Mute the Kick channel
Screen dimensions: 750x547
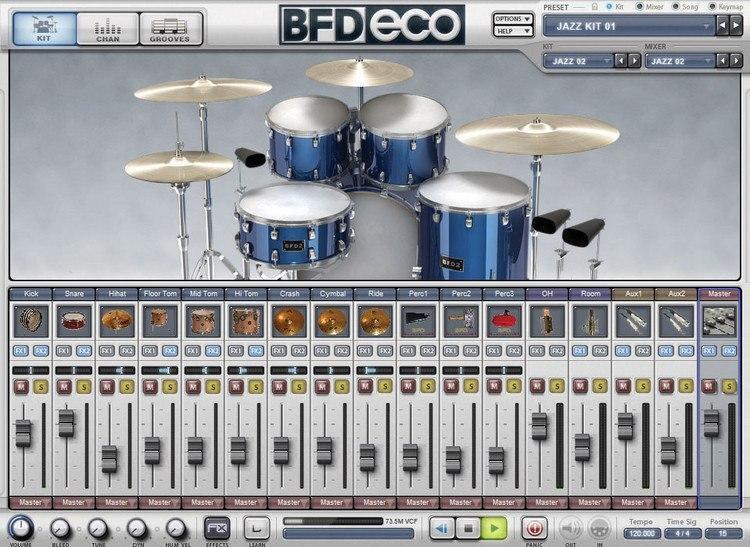21,386
